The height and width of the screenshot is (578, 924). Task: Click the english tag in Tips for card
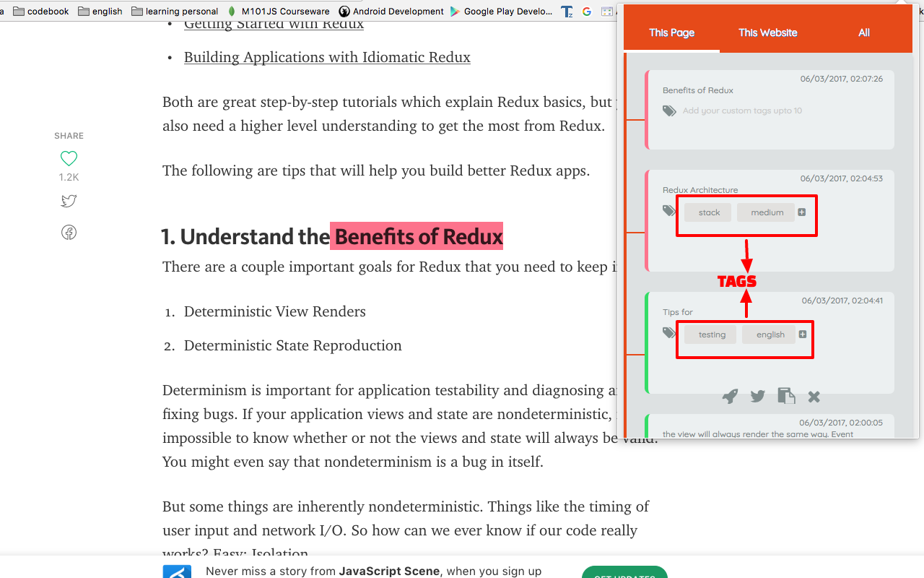tap(770, 335)
